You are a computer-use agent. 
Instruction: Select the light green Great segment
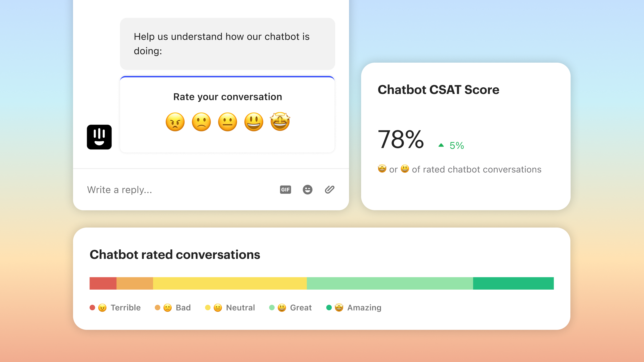pos(390,283)
